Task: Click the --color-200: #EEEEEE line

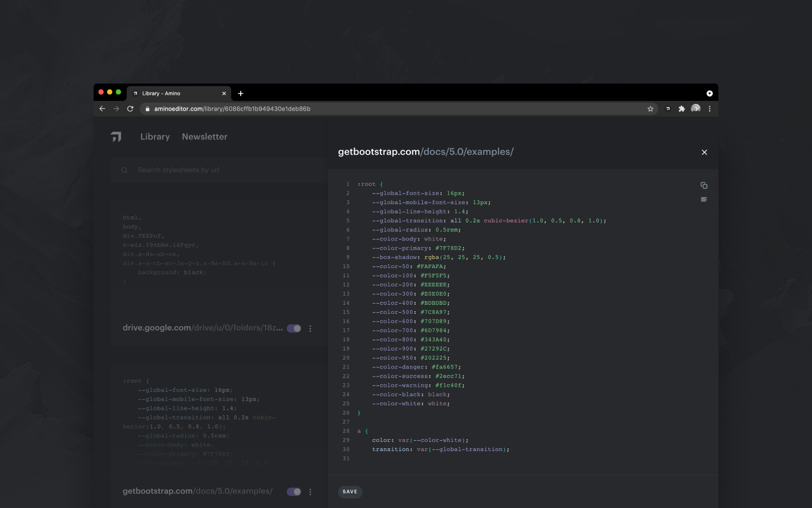Action: click(x=411, y=284)
